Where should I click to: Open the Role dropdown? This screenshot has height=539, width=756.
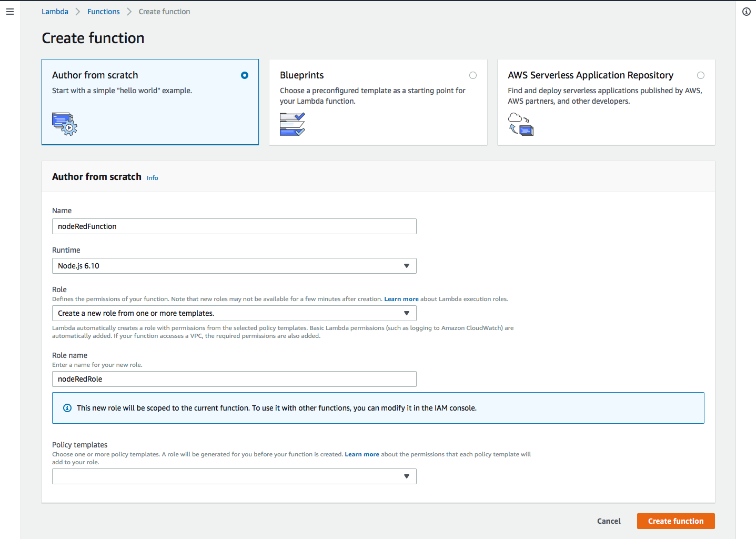[234, 313]
